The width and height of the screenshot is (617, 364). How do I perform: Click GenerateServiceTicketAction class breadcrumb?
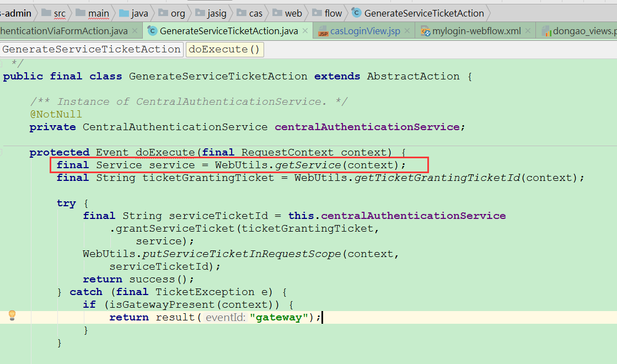pyautogui.click(x=418, y=13)
